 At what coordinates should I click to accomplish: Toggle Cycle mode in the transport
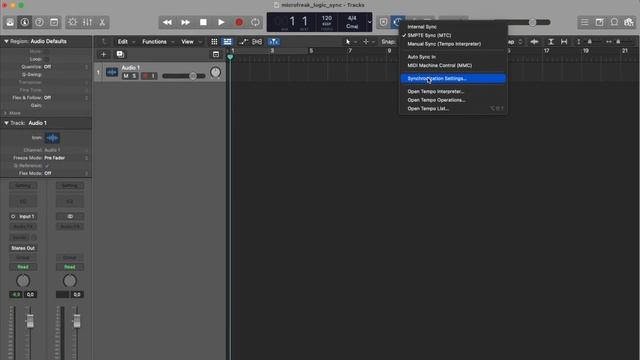pyautogui.click(x=255, y=22)
